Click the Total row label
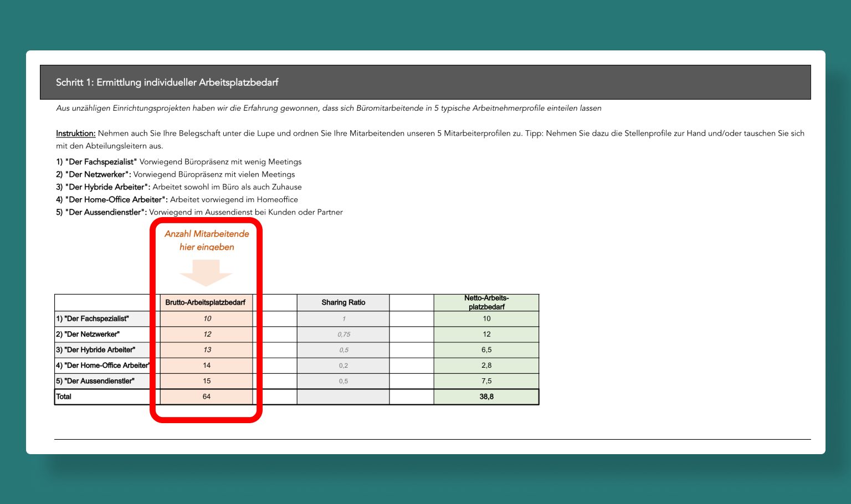Image resolution: width=851 pixels, height=504 pixels. pyautogui.click(x=64, y=397)
